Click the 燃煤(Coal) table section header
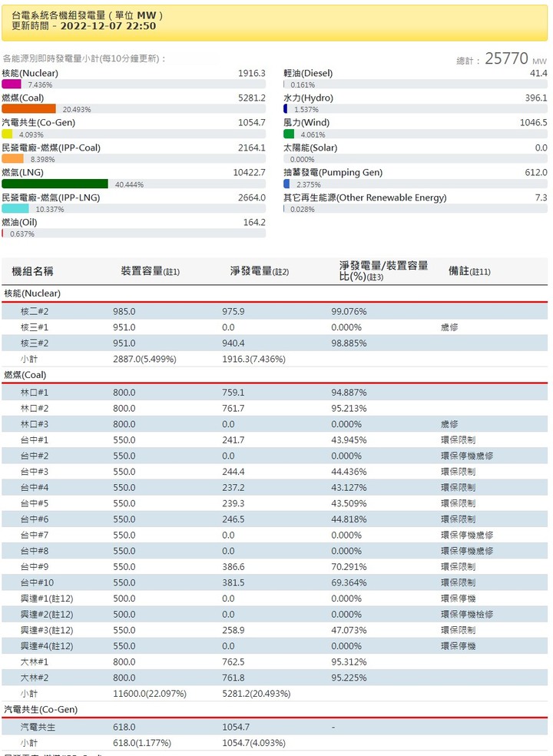The height and width of the screenshot is (756, 553). 25,375
